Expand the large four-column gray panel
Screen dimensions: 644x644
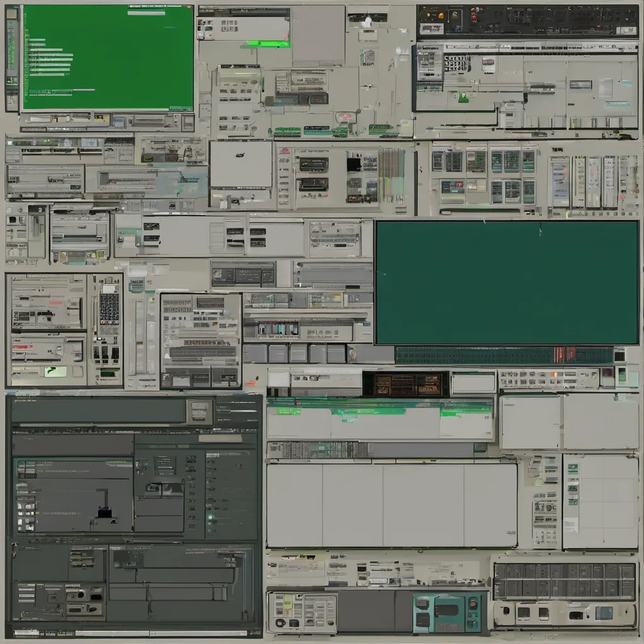point(391,505)
